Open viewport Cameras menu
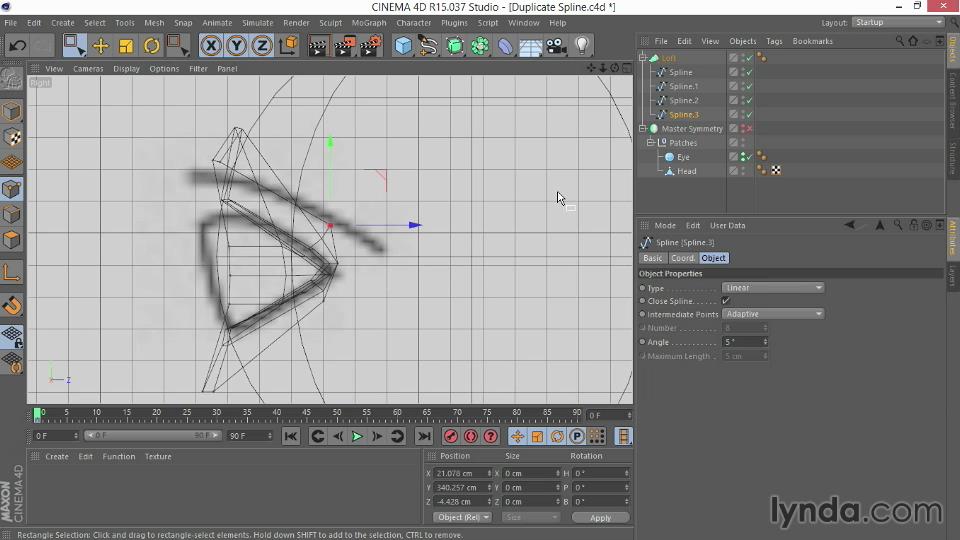 coord(88,69)
